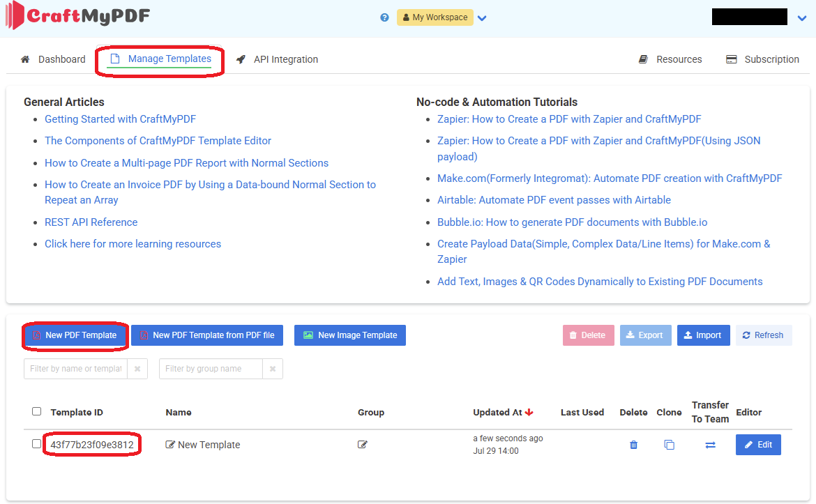This screenshot has width=816, height=504.
Task: Click the clone icon for New Template
Action: point(669,445)
